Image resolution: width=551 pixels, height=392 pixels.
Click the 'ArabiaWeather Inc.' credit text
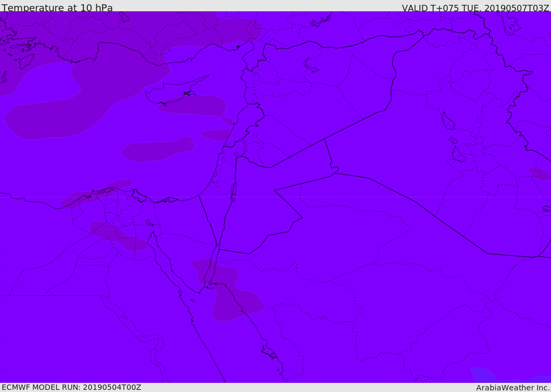pos(513,388)
